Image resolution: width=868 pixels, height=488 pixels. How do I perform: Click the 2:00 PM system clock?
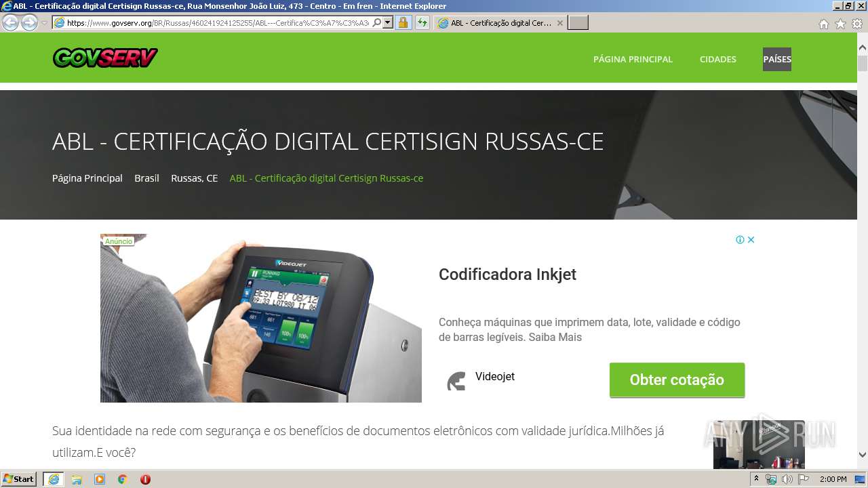[x=833, y=479]
